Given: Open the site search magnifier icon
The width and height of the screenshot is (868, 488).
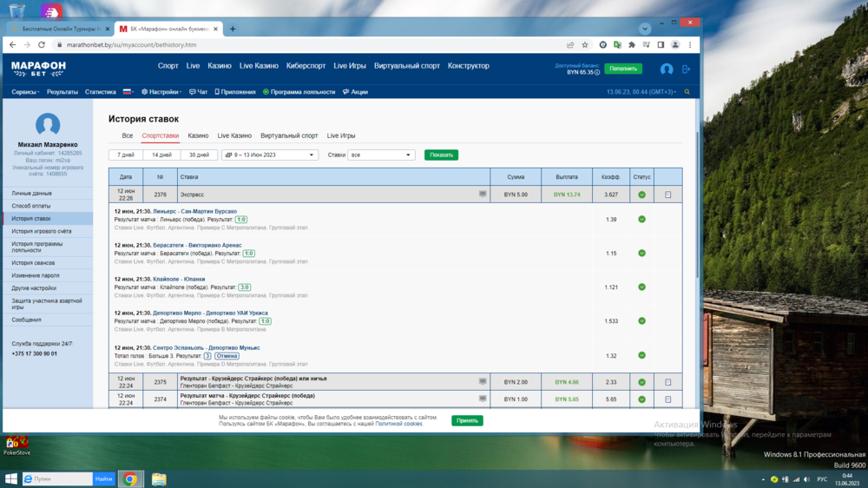Looking at the screenshot, I should point(687,92).
